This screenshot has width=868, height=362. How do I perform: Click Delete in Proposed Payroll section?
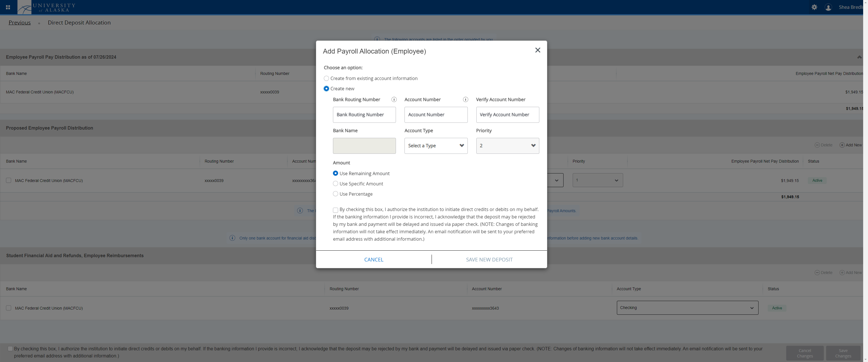point(823,145)
